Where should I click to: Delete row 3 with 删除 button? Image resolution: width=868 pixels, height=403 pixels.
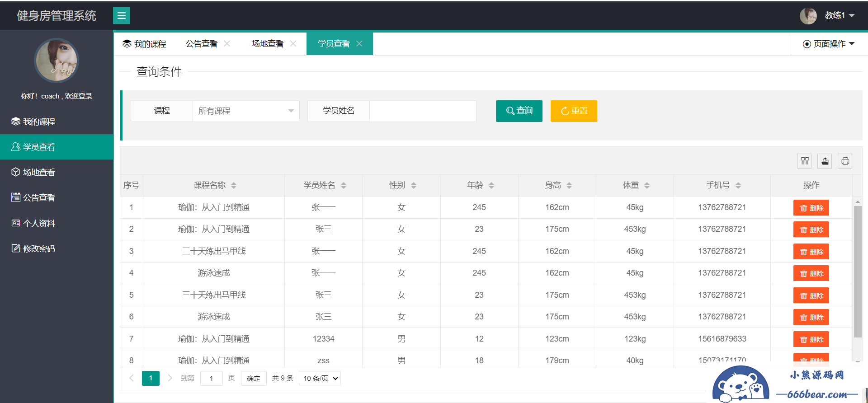pyautogui.click(x=811, y=252)
